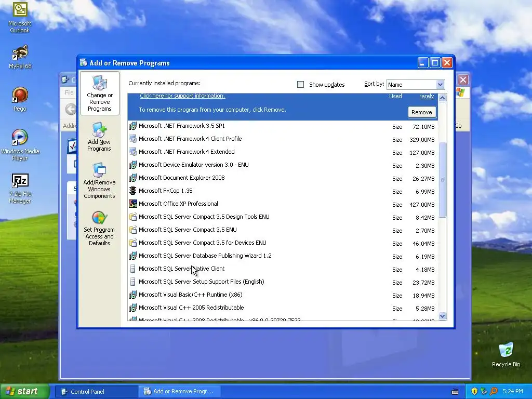
Task: Select Change or Remove Programs sidebar icon
Action: tap(99, 94)
